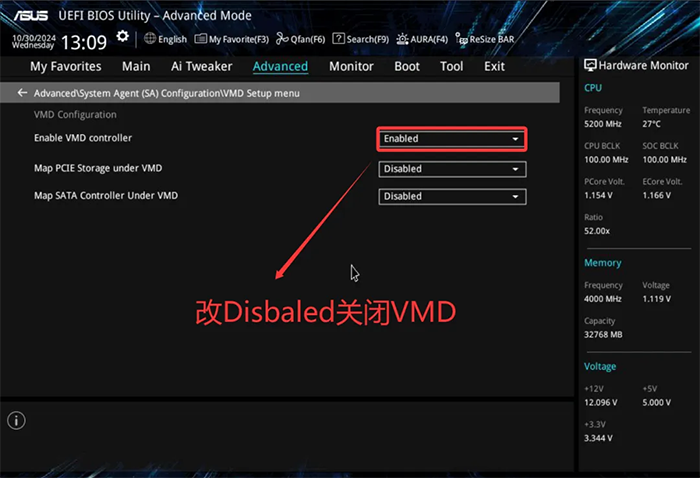Click the ECore Volt. 1.166 V value
Viewport: 700px width, 478px height.
(656, 195)
